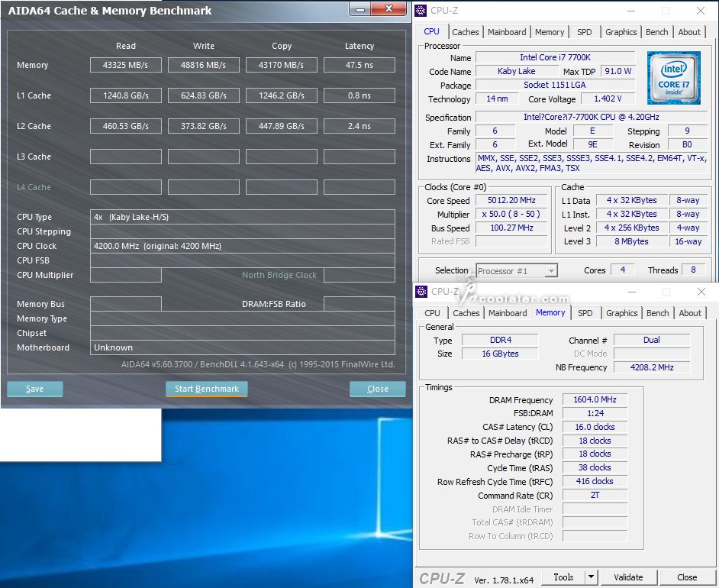Click FSB:DRAM ratio value 1:24
719x588 pixels.
[595, 413]
